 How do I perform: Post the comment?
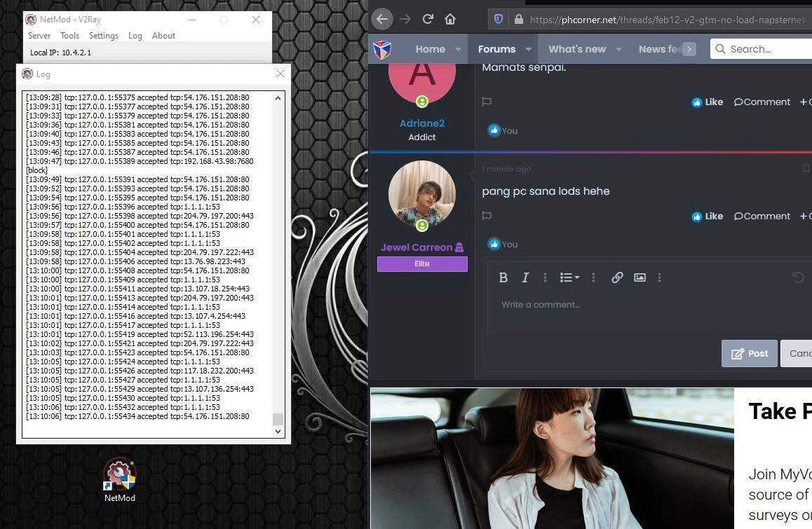pos(750,354)
